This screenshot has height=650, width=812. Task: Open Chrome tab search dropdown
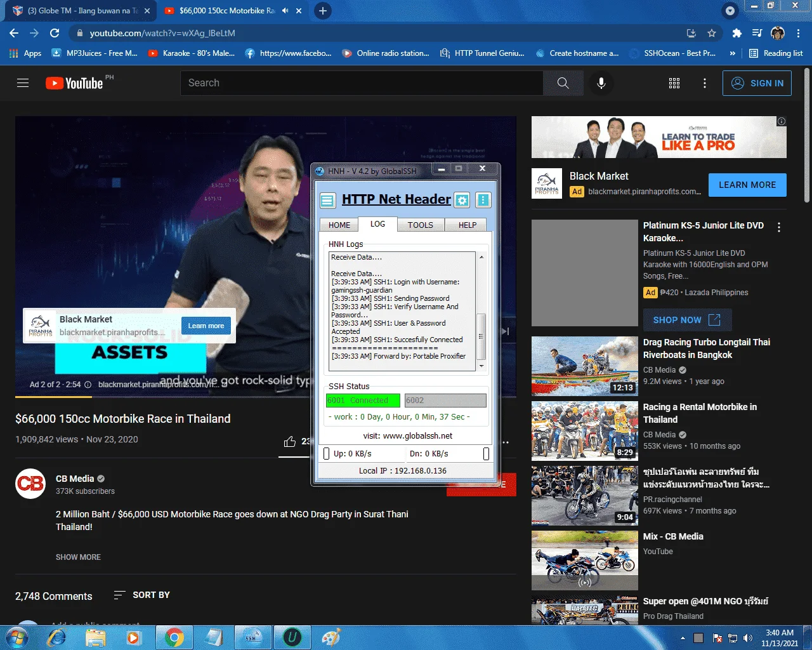point(730,11)
